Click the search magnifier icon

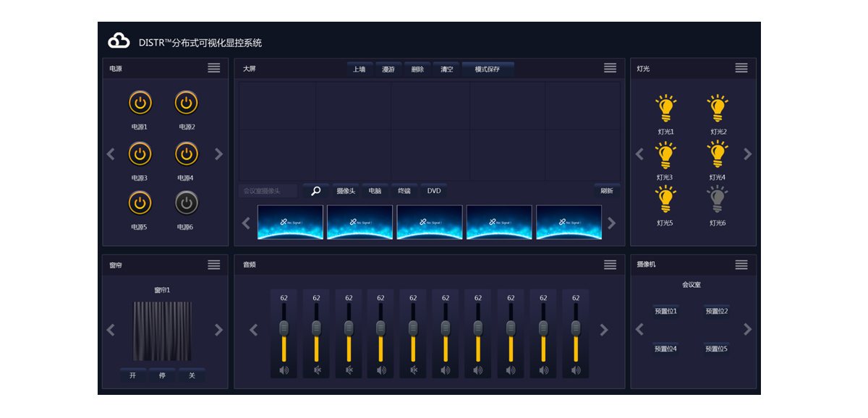pyautogui.click(x=315, y=191)
